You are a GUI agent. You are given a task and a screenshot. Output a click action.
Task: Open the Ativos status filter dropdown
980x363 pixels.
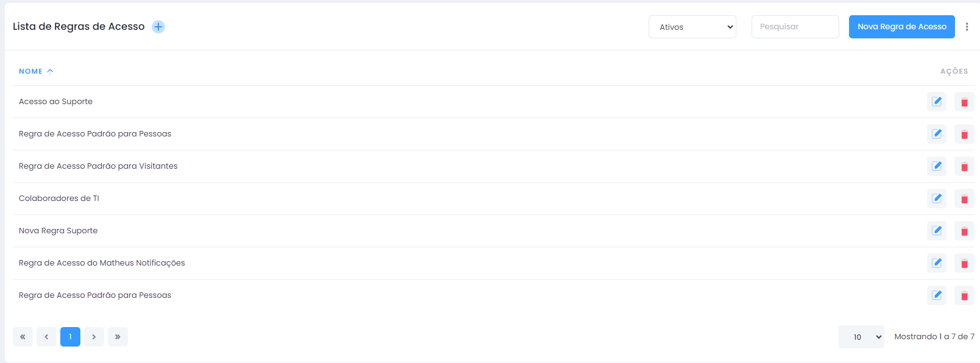point(692,27)
